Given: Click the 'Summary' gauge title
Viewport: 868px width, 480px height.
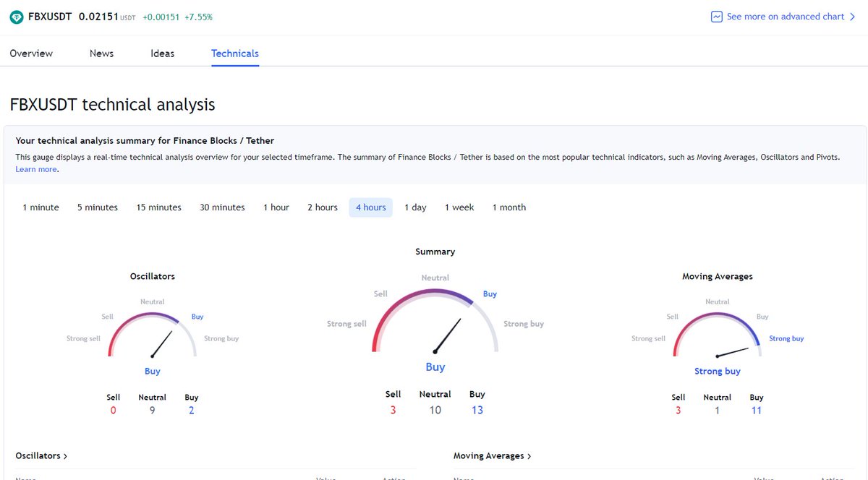Looking at the screenshot, I should tap(435, 252).
